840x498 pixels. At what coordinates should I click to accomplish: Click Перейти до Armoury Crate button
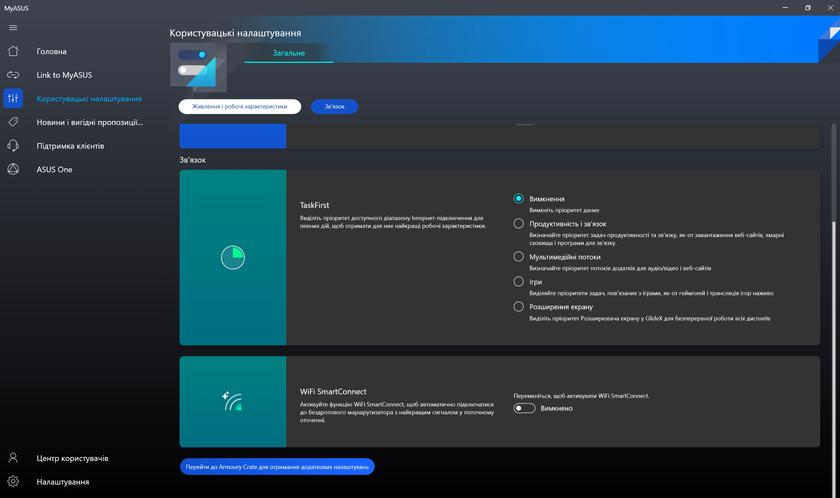click(x=277, y=466)
